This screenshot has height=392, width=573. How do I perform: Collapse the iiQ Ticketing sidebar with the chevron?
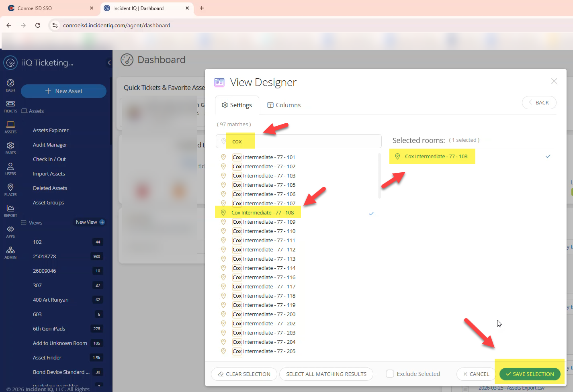108,63
